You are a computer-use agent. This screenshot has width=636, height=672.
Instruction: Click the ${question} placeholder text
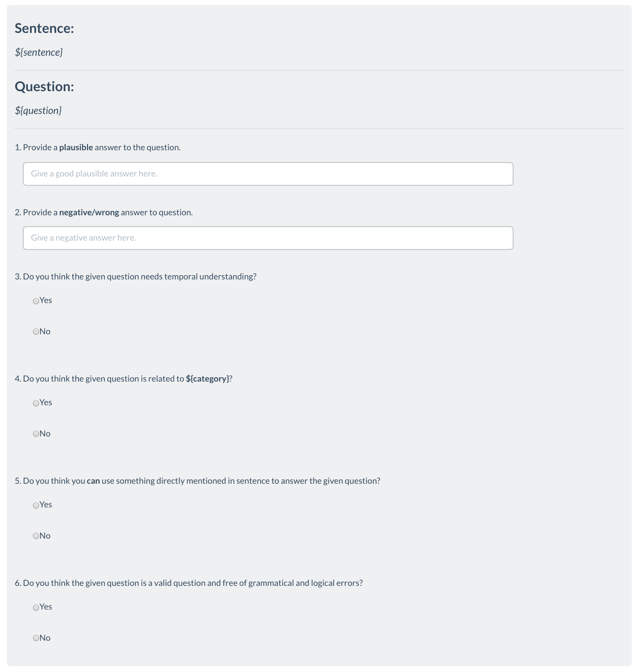(38, 111)
